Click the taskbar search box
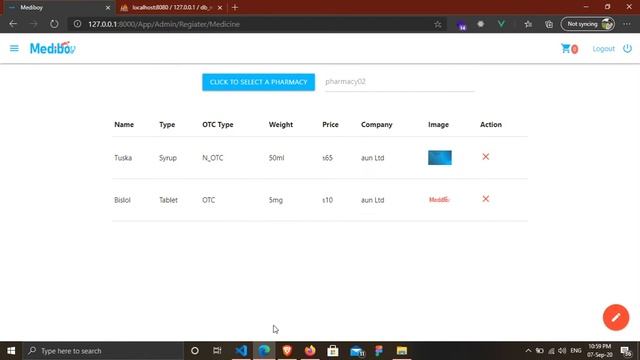Viewport: 640px width, 360px height. (x=103, y=351)
